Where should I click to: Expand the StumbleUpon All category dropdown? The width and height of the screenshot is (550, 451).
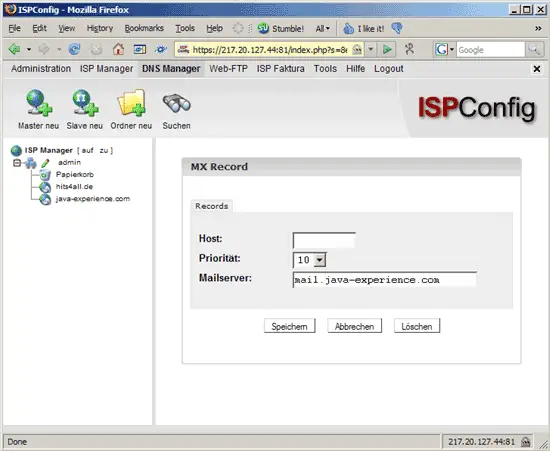pyautogui.click(x=323, y=28)
